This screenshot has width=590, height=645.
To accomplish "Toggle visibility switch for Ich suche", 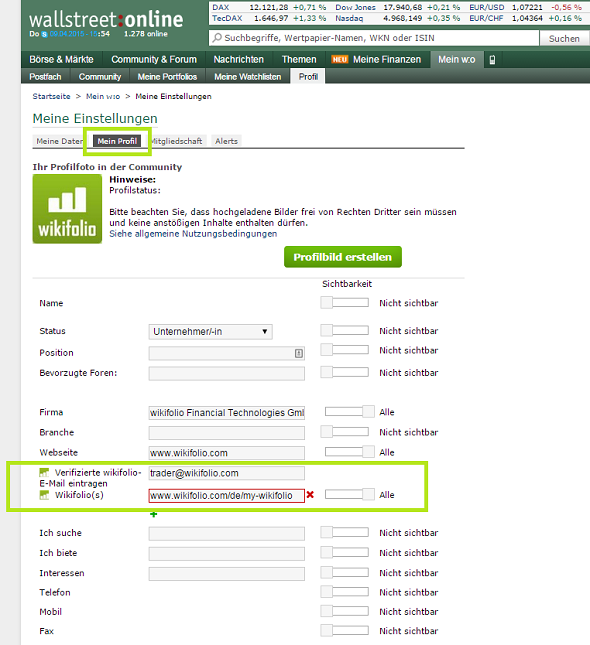I will (x=345, y=532).
